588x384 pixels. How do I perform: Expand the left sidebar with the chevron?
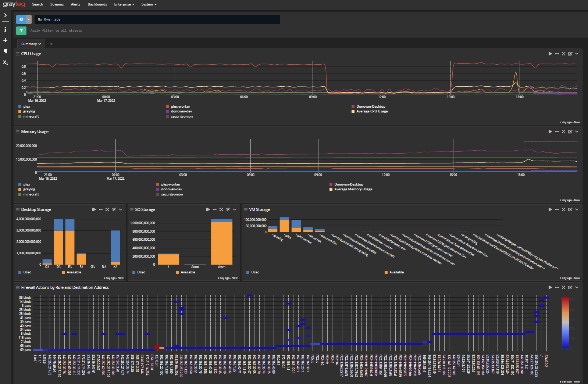pos(5,15)
